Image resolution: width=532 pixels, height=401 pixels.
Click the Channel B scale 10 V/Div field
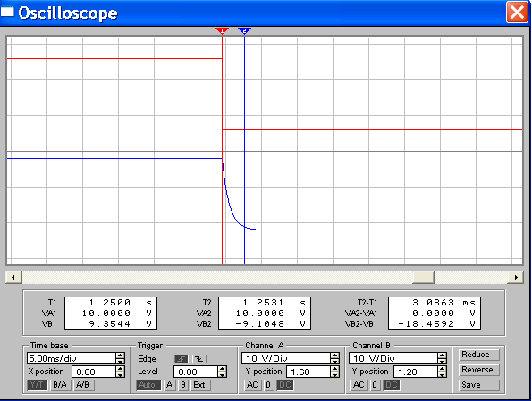(x=393, y=358)
